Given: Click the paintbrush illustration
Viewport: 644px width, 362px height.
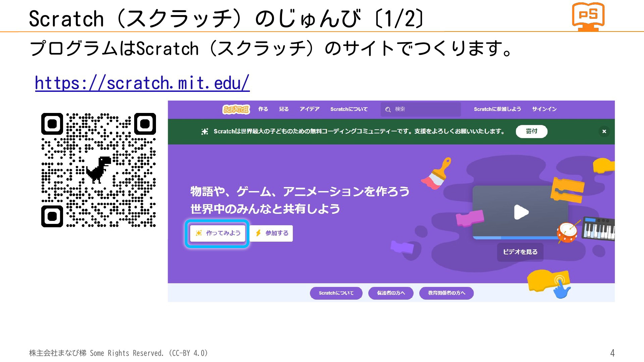Looking at the screenshot, I should (436, 174).
